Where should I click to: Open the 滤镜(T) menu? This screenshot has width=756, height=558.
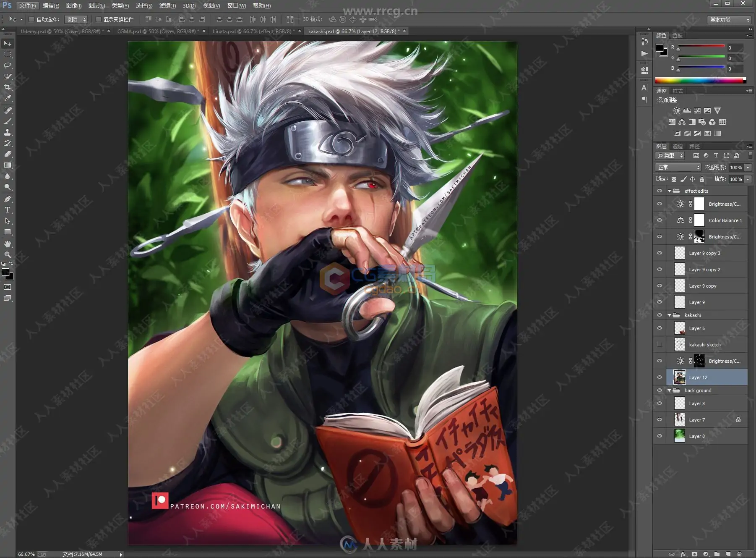(x=167, y=5)
